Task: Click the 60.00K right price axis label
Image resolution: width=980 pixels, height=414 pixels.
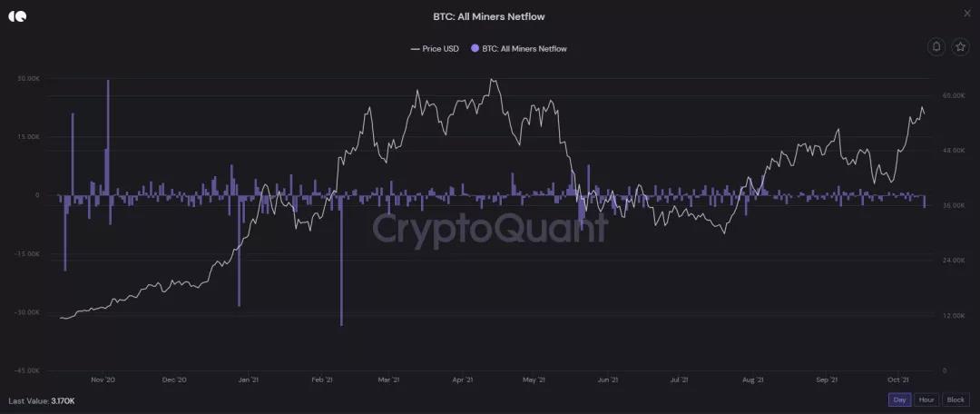Action: click(953, 95)
